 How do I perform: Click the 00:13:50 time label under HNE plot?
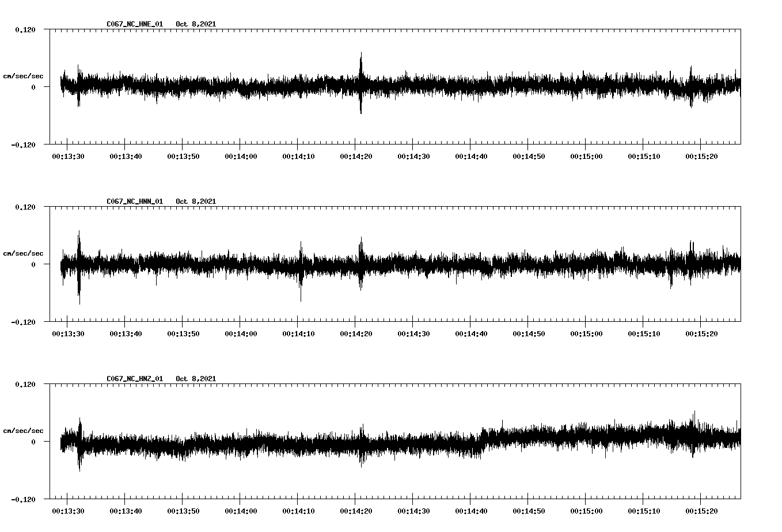(x=183, y=157)
